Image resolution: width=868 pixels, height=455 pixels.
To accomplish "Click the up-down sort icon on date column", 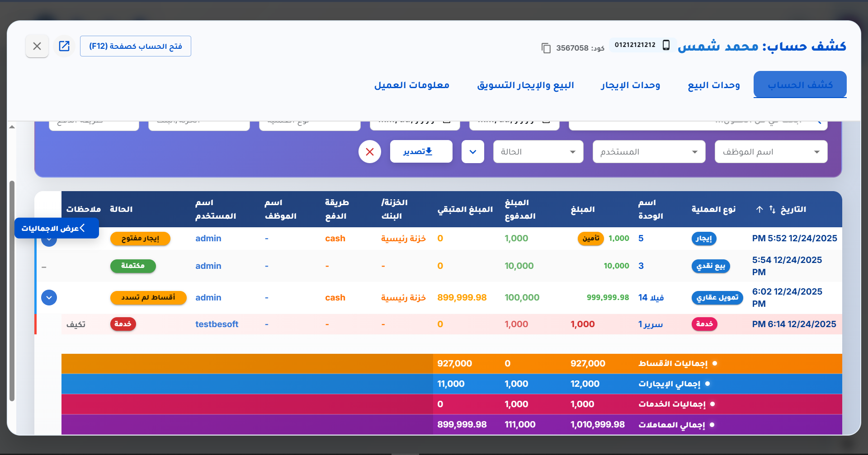I will pos(772,209).
